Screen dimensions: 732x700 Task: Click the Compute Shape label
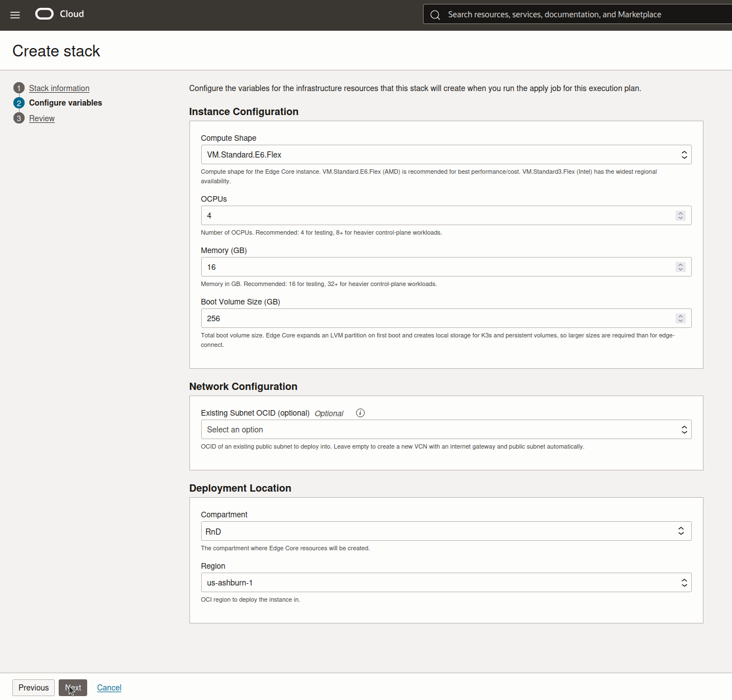click(x=229, y=138)
